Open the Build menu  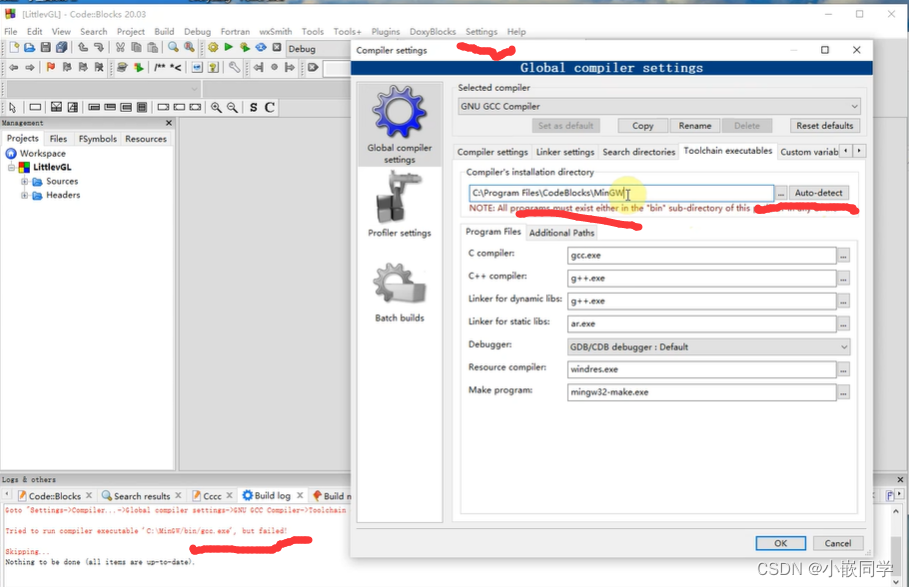pyautogui.click(x=164, y=31)
